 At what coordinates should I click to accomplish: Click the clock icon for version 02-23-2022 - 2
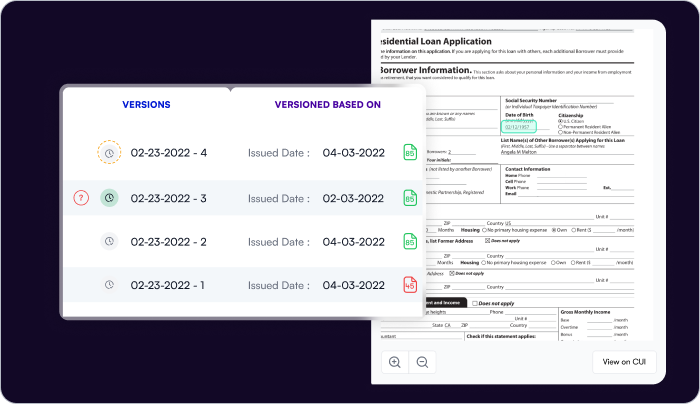(109, 242)
